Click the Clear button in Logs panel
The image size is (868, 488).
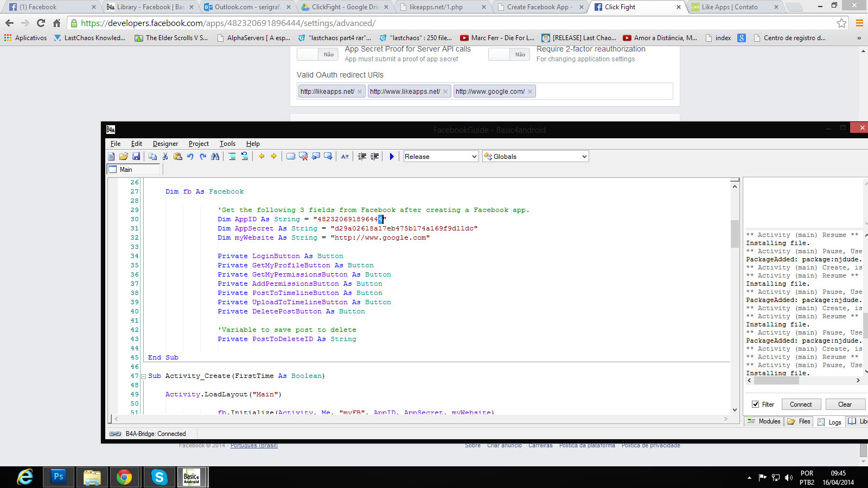[x=845, y=404]
